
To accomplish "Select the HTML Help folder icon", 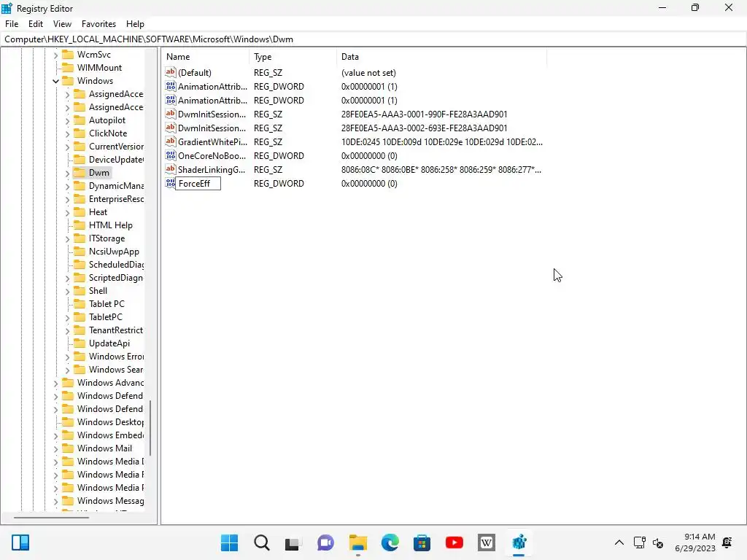I will (x=80, y=225).
